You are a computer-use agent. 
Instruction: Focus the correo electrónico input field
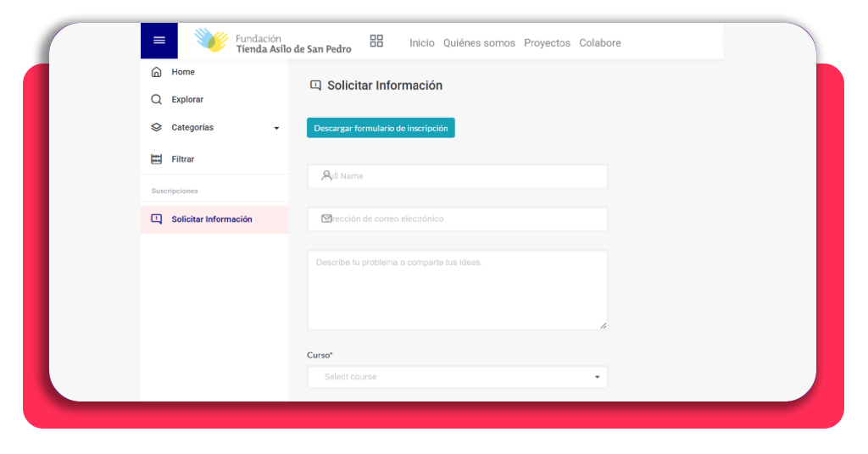point(458,219)
